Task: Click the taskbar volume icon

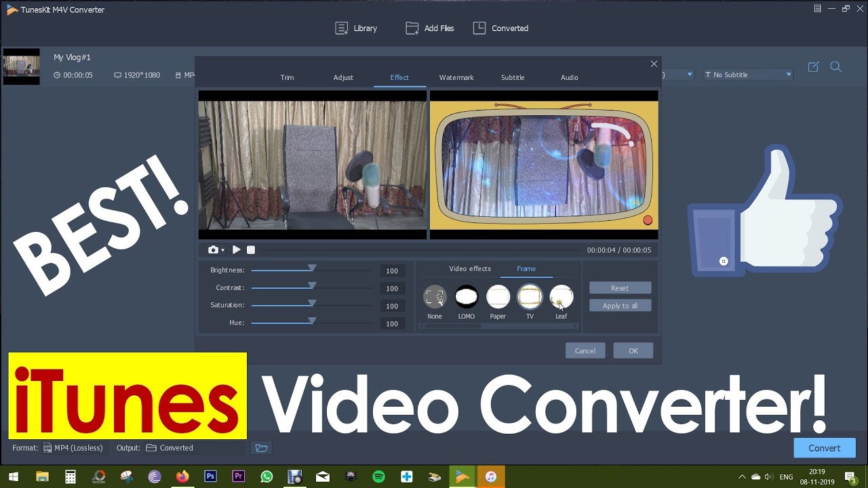Action: [x=770, y=477]
